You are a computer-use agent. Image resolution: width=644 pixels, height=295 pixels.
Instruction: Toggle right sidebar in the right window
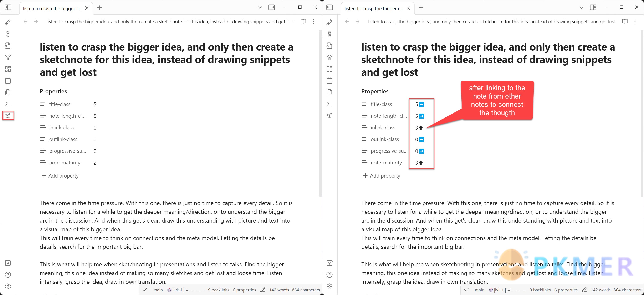(x=593, y=7)
